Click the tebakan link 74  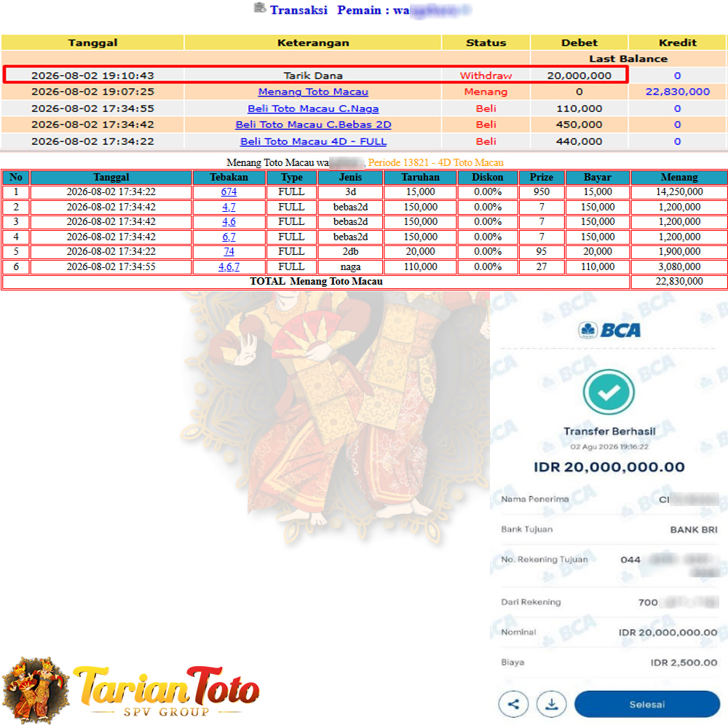[229, 252]
